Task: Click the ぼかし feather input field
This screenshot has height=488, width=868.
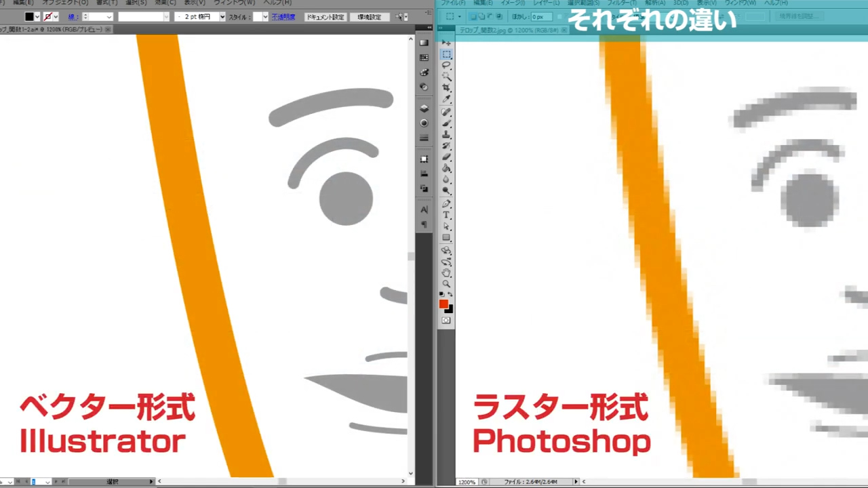Action: click(540, 16)
